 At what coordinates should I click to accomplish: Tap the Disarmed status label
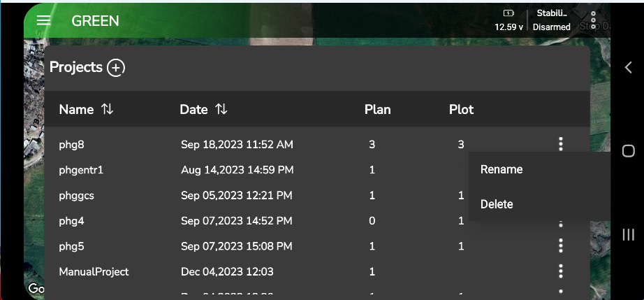[551, 27]
